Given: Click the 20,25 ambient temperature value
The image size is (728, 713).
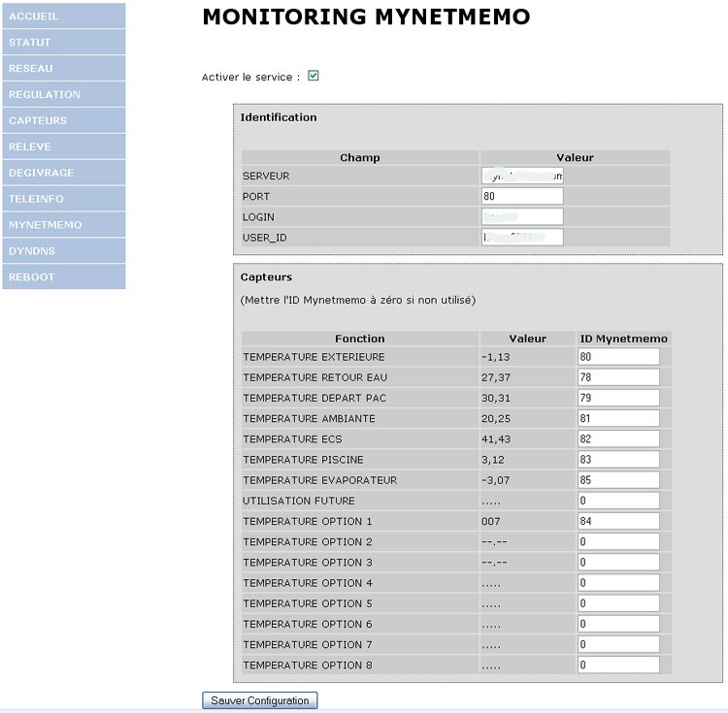Looking at the screenshot, I should tap(495, 418).
